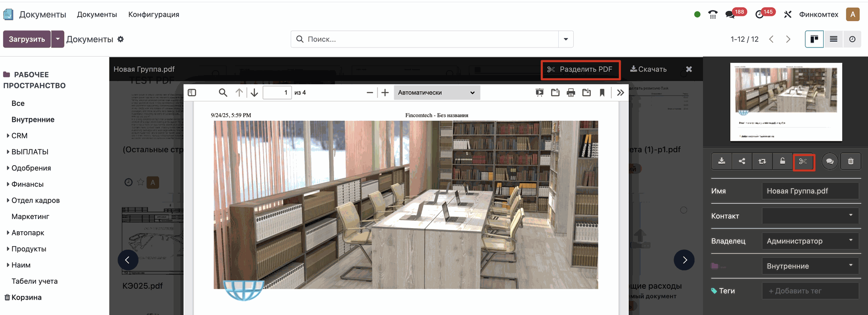The width and height of the screenshot is (868, 315).
Task: Click the share icon in document panel
Action: 742,161
